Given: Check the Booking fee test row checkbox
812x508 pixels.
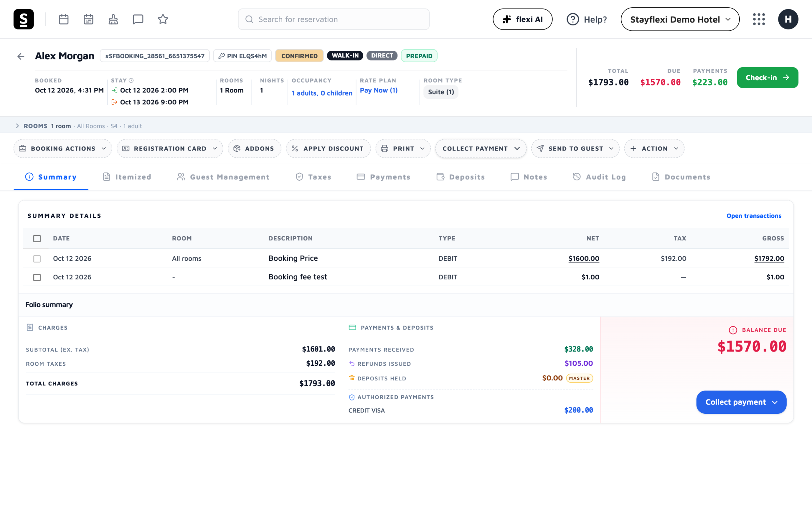Looking at the screenshot, I should pyautogui.click(x=37, y=277).
